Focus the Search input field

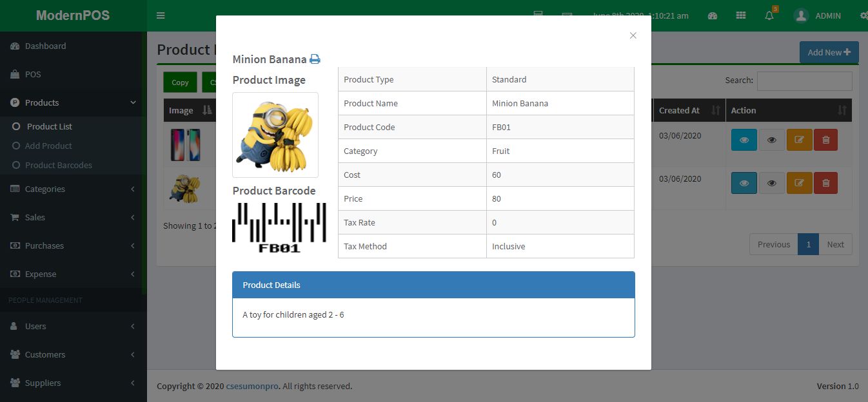tap(805, 81)
